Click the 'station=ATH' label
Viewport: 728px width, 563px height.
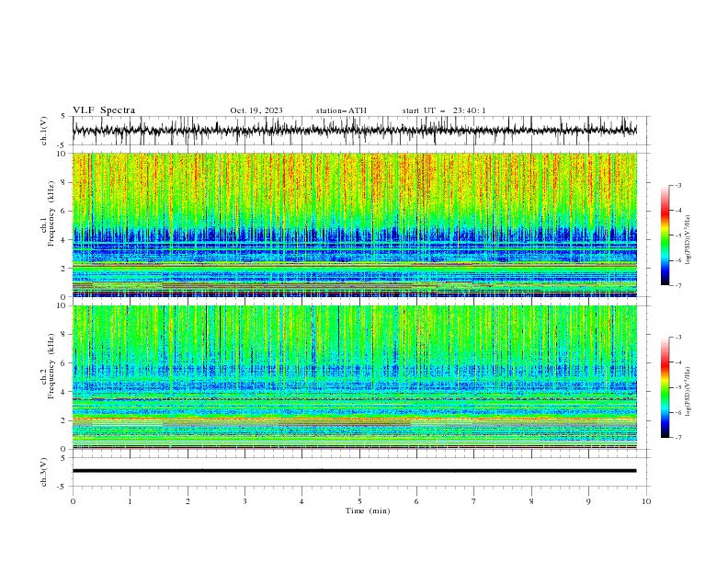[x=341, y=110]
